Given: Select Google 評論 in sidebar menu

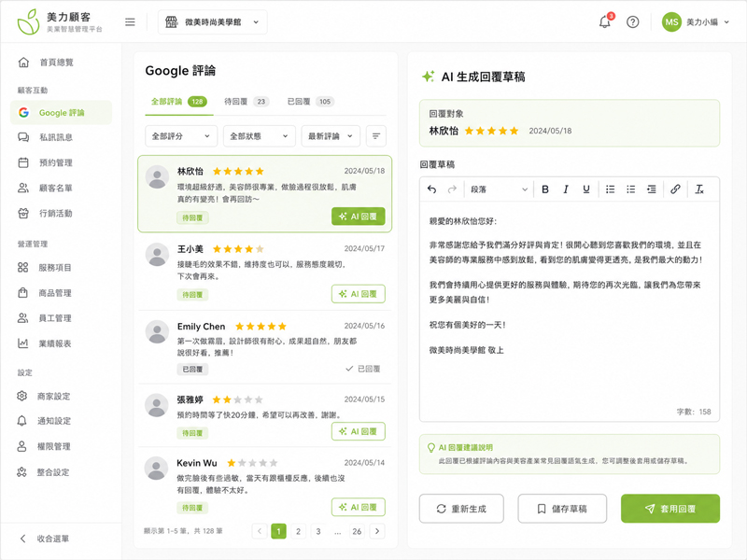Looking at the screenshot, I should (x=61, y=113).
